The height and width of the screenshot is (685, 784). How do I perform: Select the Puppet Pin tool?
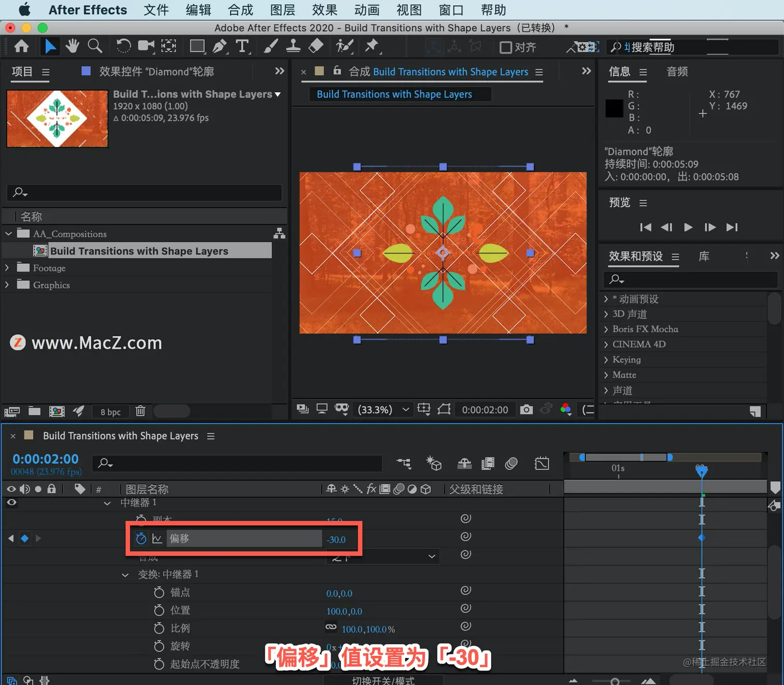[371, 46]
